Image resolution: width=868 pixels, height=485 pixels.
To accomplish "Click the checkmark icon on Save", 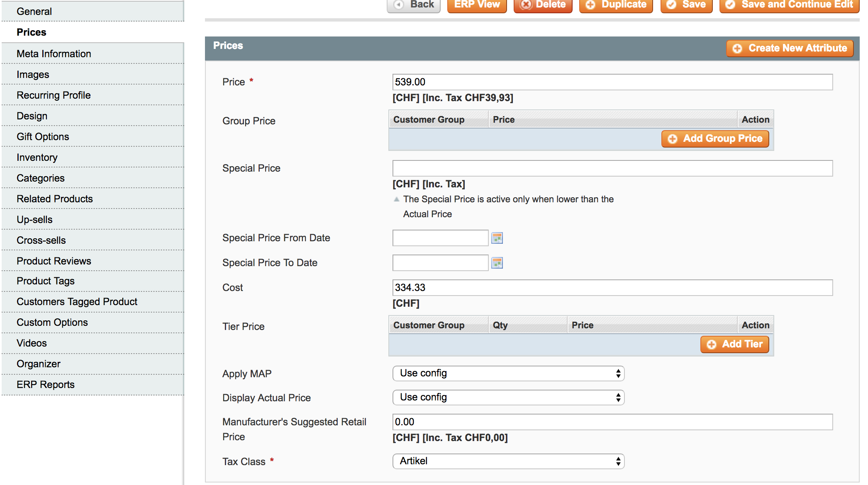I will pyautogui.click(x=671, y=5).
